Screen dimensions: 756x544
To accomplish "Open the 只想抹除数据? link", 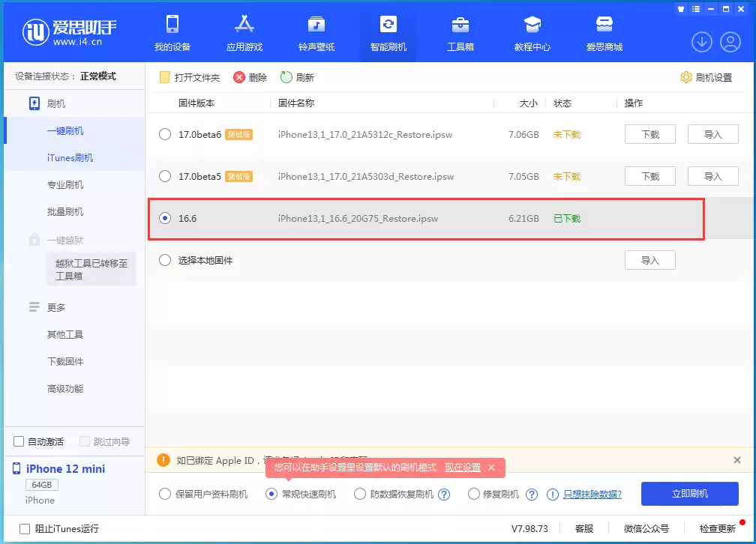I will (x=592, y=495).
